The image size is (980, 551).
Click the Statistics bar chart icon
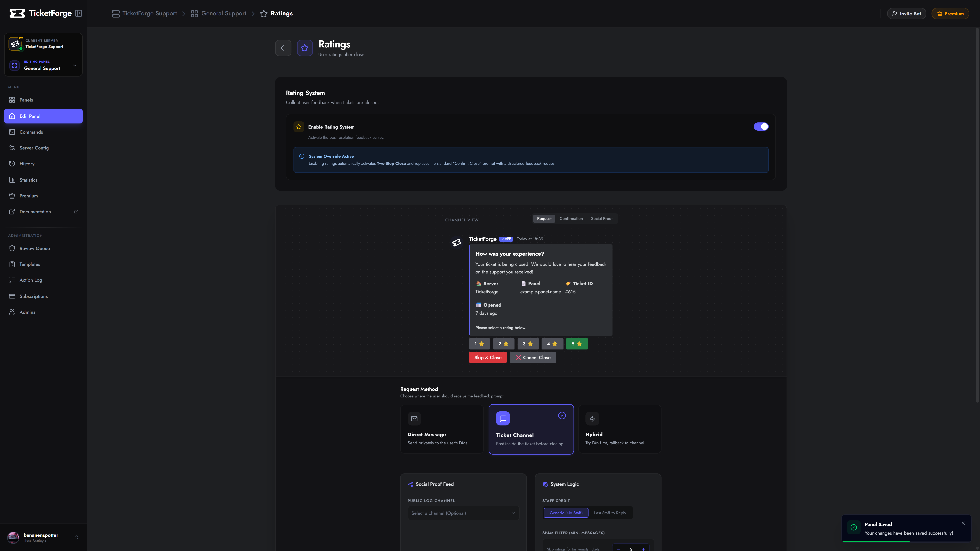[12, 180]
